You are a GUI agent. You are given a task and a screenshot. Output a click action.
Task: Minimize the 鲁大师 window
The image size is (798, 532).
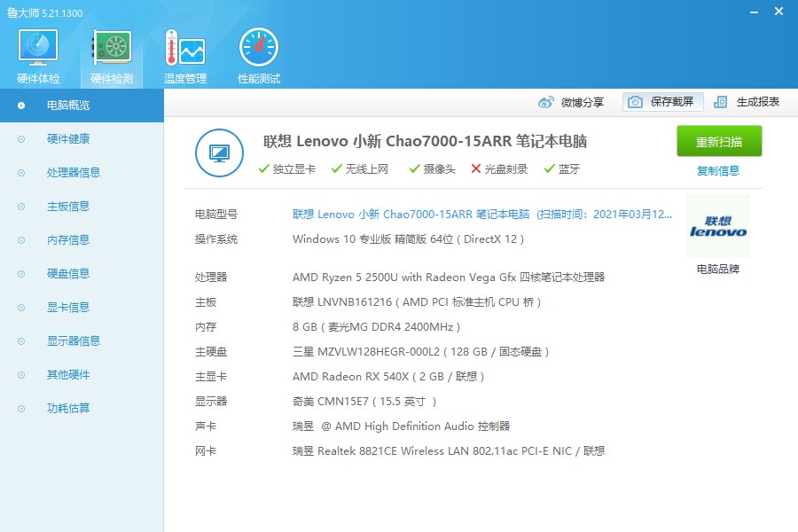coord(755,12)
